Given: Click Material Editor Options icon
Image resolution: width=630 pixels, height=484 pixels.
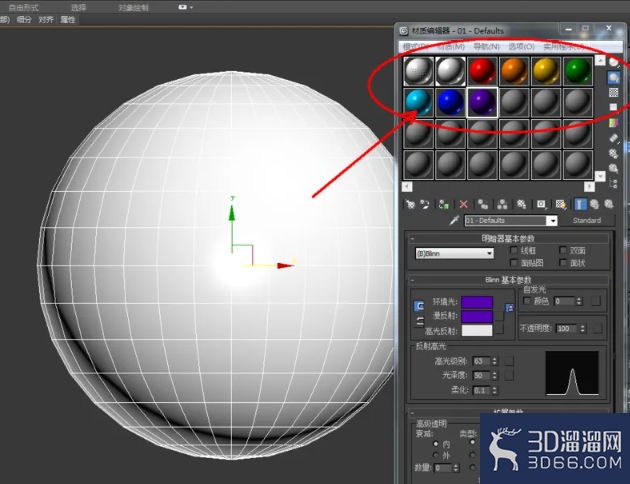Looking at the screenshot, I should (x=614, y=153).
